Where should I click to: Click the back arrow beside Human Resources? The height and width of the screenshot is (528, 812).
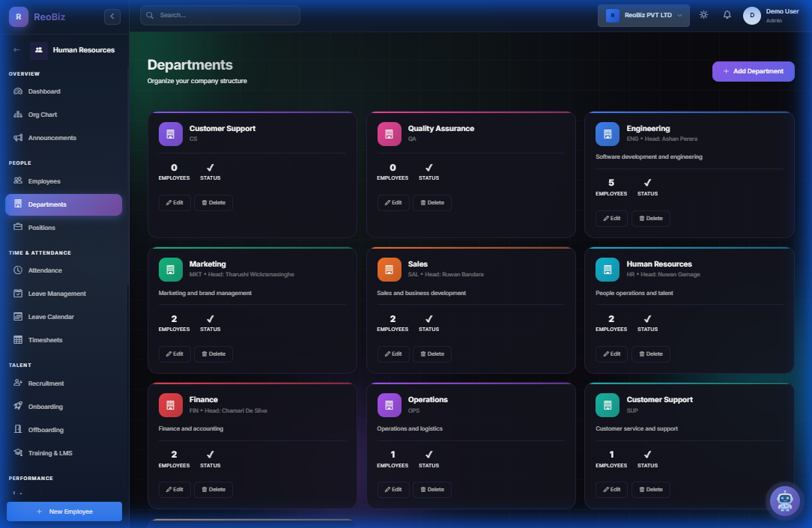pyautogui.click(x=17, y=50)
